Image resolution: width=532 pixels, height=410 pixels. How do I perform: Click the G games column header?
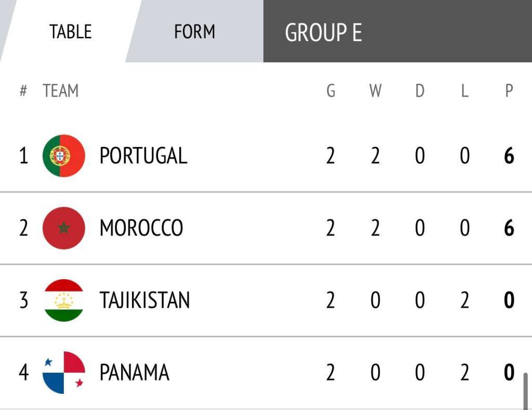pos(330,91)
